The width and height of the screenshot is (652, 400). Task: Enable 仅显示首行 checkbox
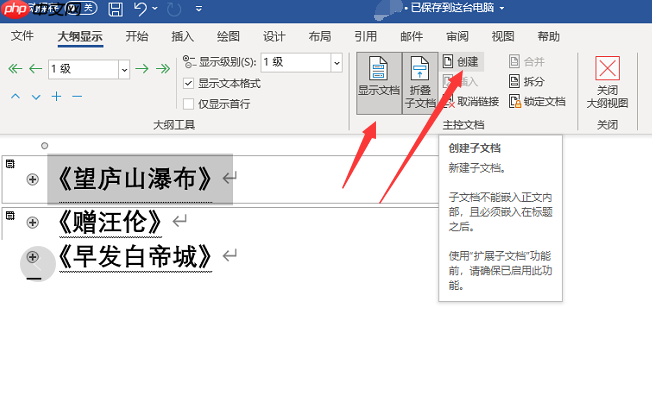coord(188,104)
